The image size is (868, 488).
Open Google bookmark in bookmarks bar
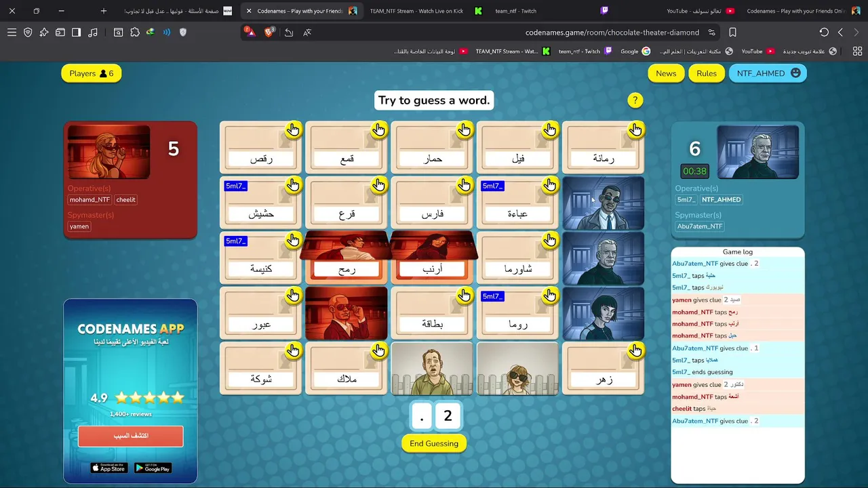pos(635,51)
